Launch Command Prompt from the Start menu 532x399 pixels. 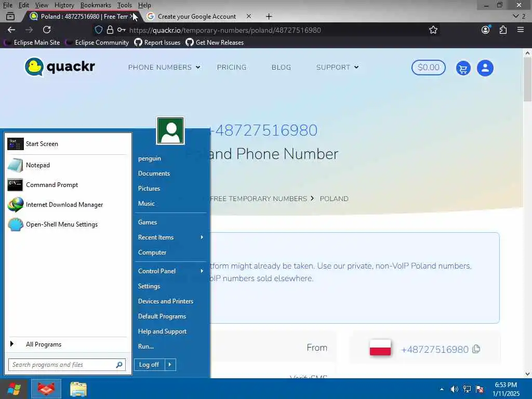67,185
